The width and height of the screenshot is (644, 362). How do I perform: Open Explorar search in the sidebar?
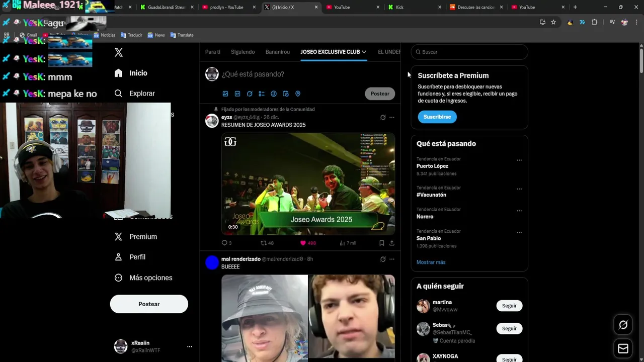(x=134, y=94)
